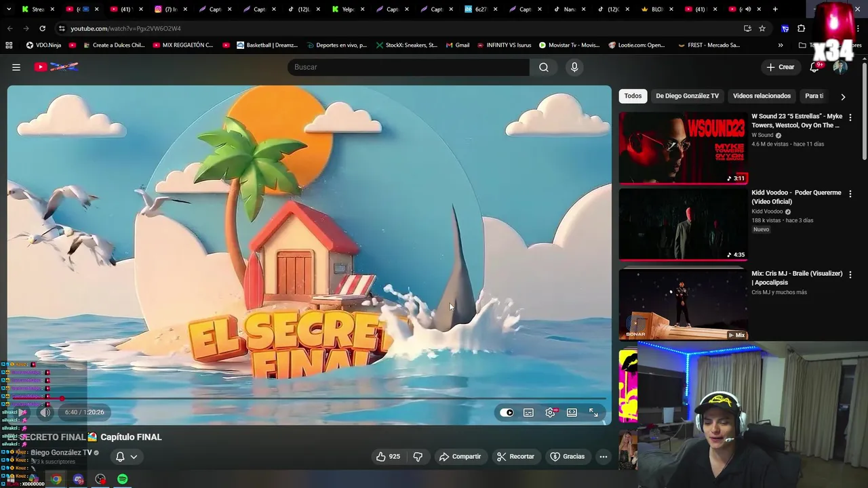Open the video player settings gear

point(551,412)
